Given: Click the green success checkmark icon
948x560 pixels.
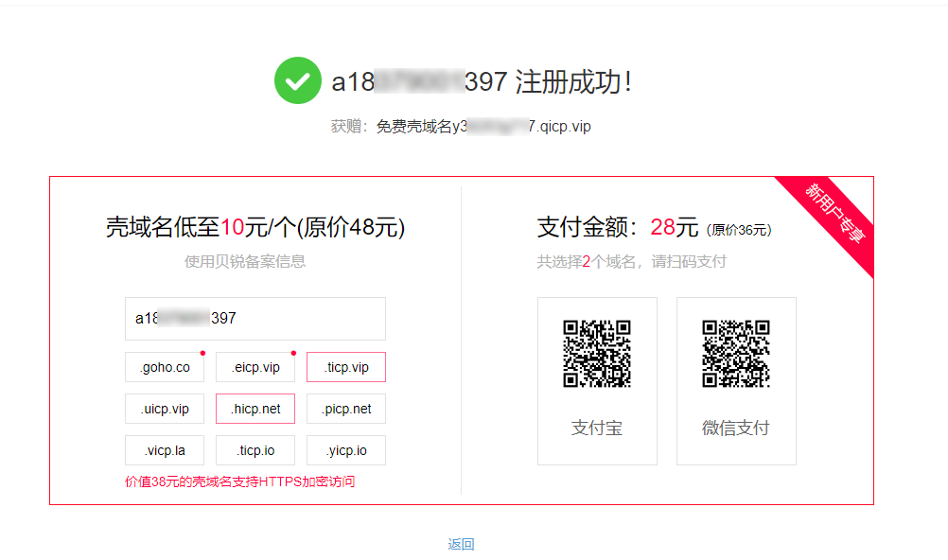Looking at the screenshot, I should [297, 80].
